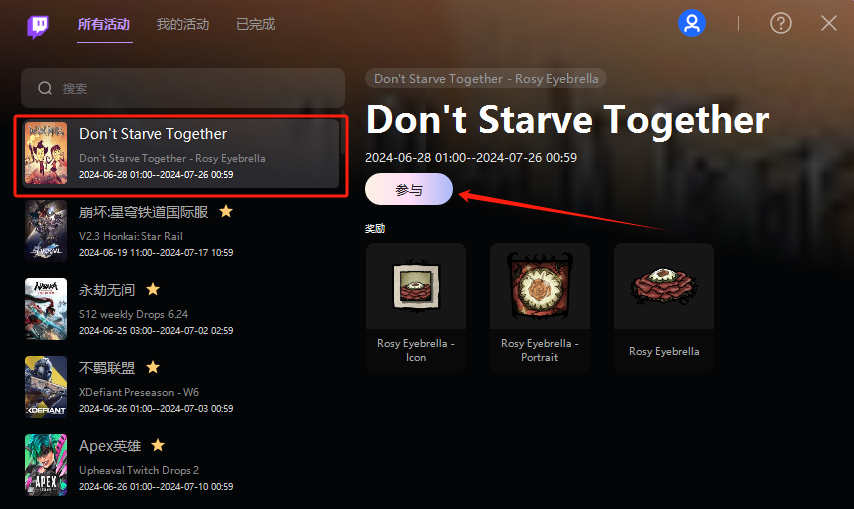Viewport: 854px width, 509px height.
Task: Click the 搜索 search input field
Action: [183, 88]
